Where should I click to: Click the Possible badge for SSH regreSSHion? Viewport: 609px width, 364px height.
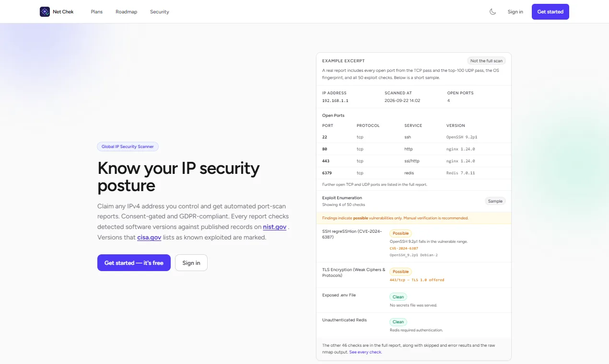click(x=401, y=233)
